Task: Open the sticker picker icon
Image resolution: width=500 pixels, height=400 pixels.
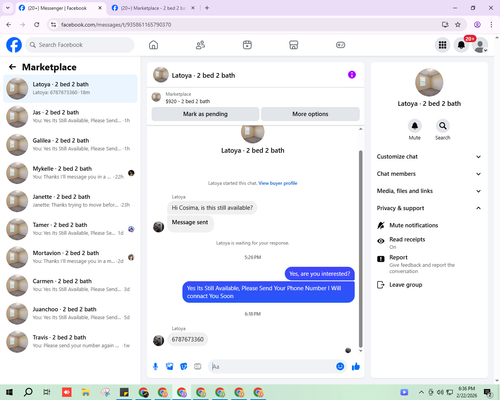Action: pyautogui.click(x=184, y=367)
